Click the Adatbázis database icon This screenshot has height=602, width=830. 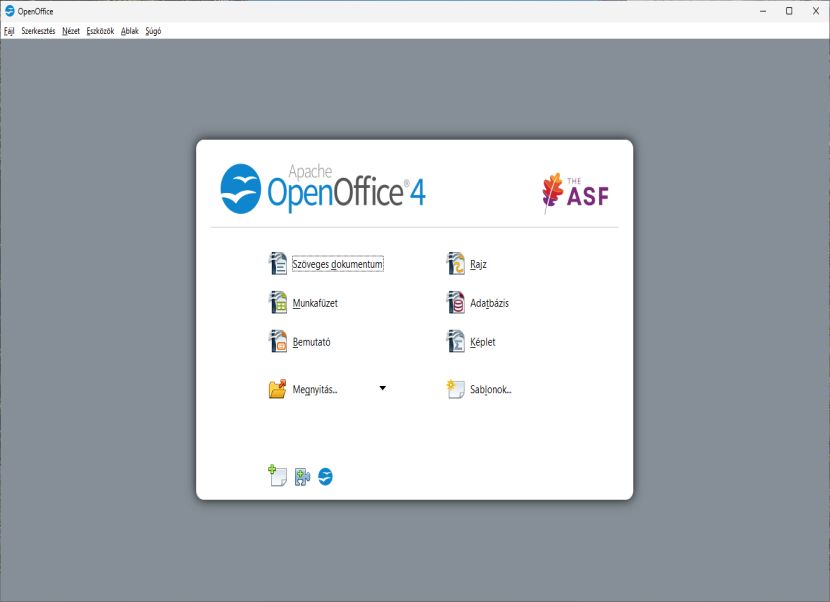456,303
